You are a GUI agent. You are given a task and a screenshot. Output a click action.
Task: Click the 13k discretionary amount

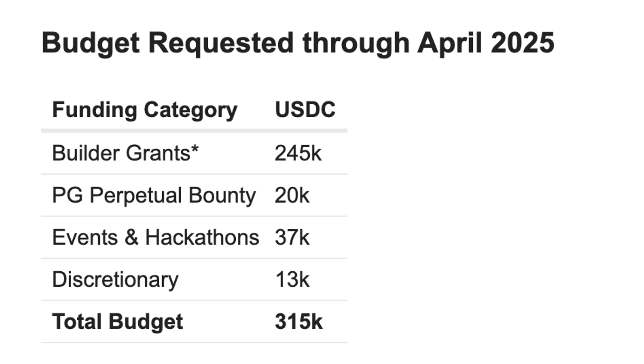tap(292, 279)
